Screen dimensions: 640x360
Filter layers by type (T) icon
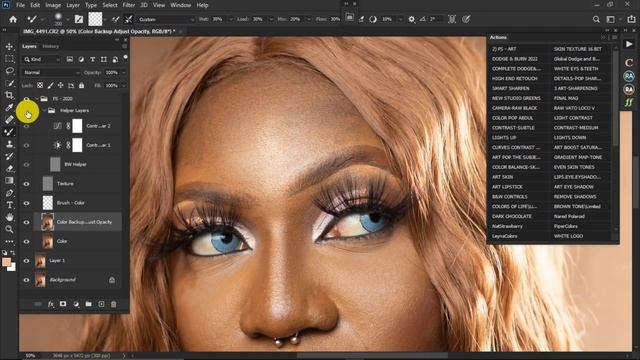coord(93,60)
